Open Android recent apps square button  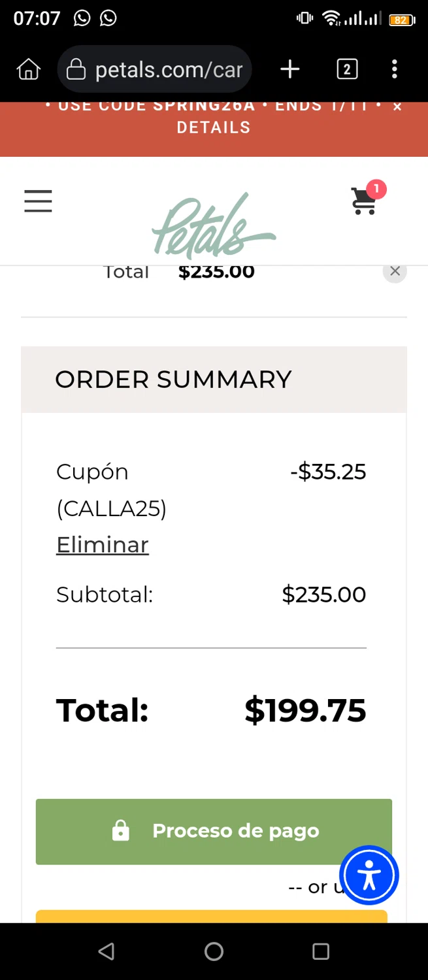click(320, 951)
